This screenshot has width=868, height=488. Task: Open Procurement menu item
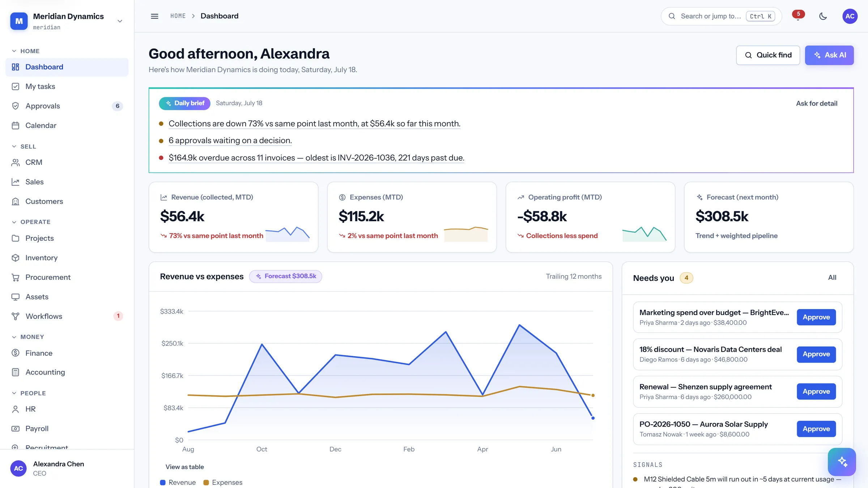coord(67,277)
